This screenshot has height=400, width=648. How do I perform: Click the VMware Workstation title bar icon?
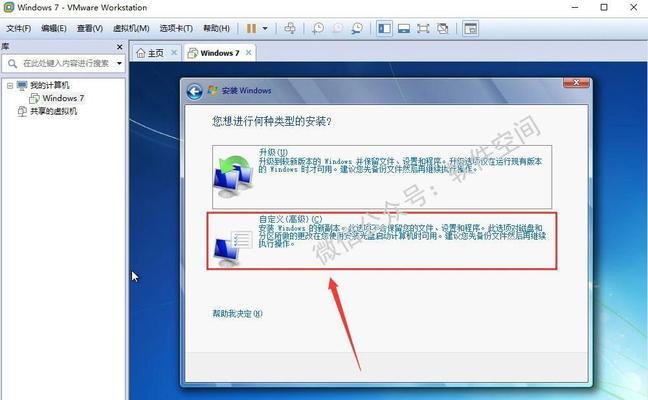coord(8,7)
